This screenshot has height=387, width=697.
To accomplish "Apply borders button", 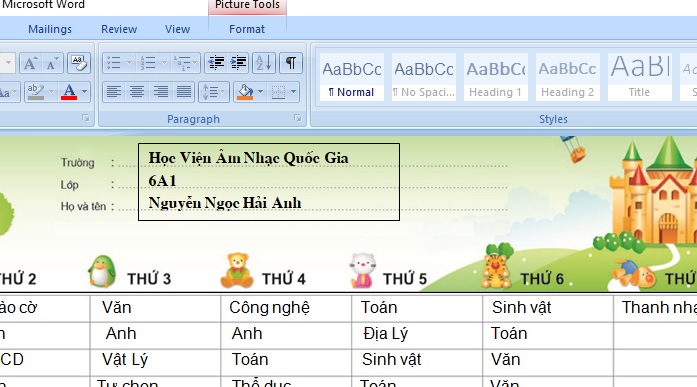I will [x=278, y=92].
